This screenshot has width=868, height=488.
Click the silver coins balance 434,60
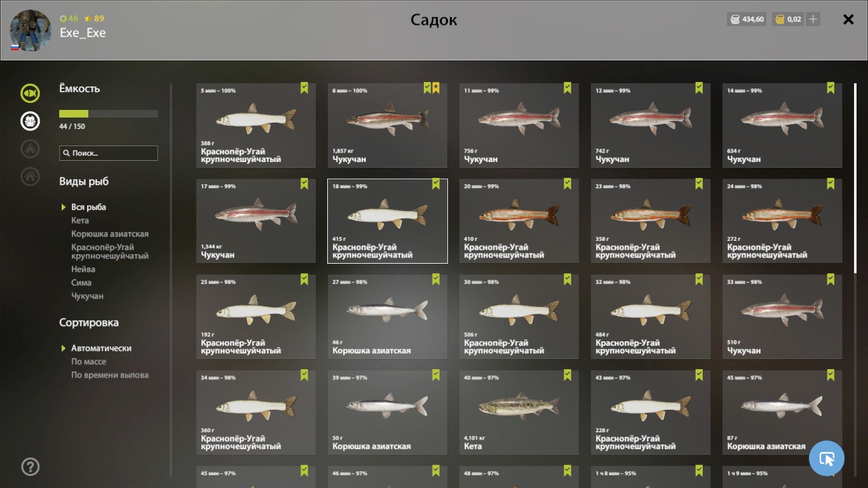click(747, 19)
